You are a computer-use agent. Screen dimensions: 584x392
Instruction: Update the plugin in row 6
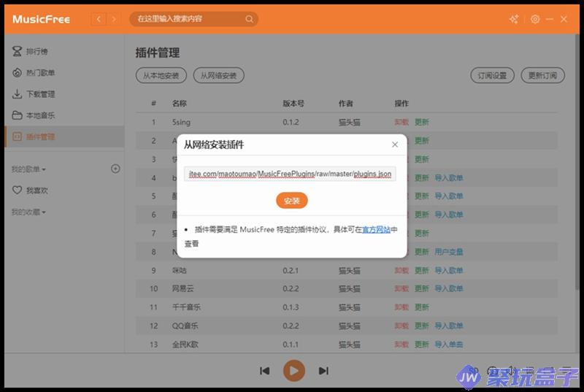422,215
